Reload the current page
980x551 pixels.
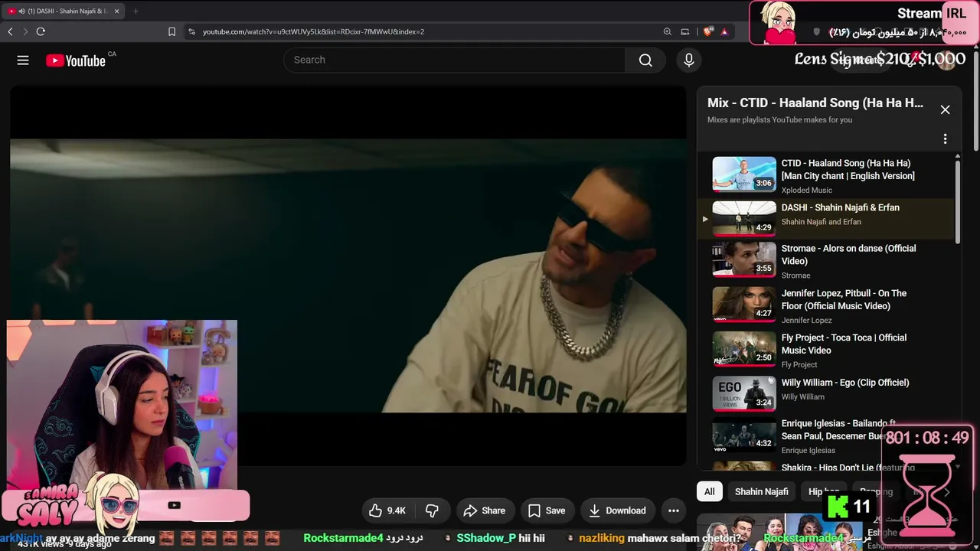click(x=41, y=31)
